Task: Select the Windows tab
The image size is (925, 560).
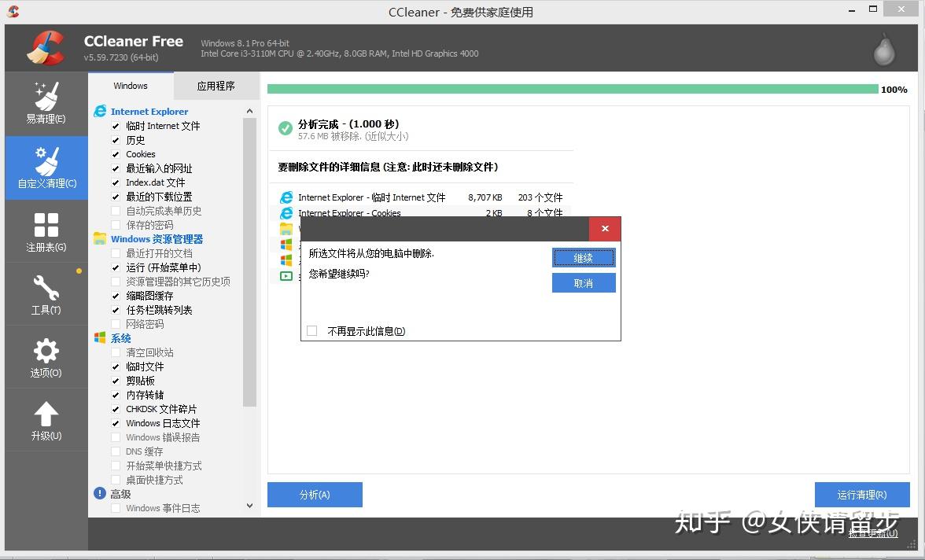Action: [x=131, y=85]
